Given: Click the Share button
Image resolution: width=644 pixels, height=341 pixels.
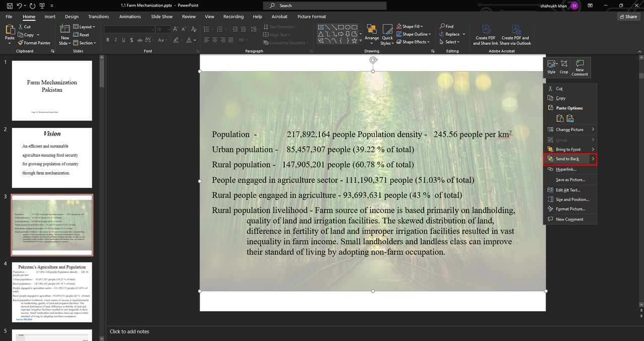Looking at the screenshot, I should [628, 17].
